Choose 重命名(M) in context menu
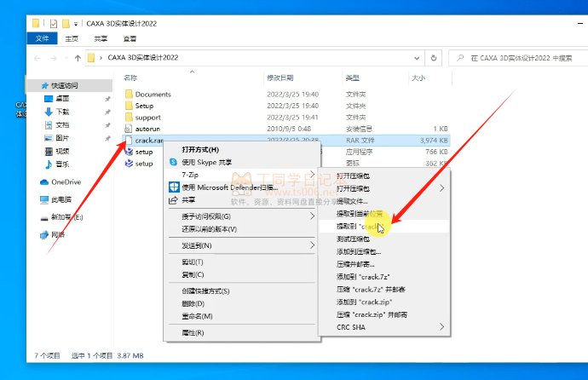 pos(242,316)
